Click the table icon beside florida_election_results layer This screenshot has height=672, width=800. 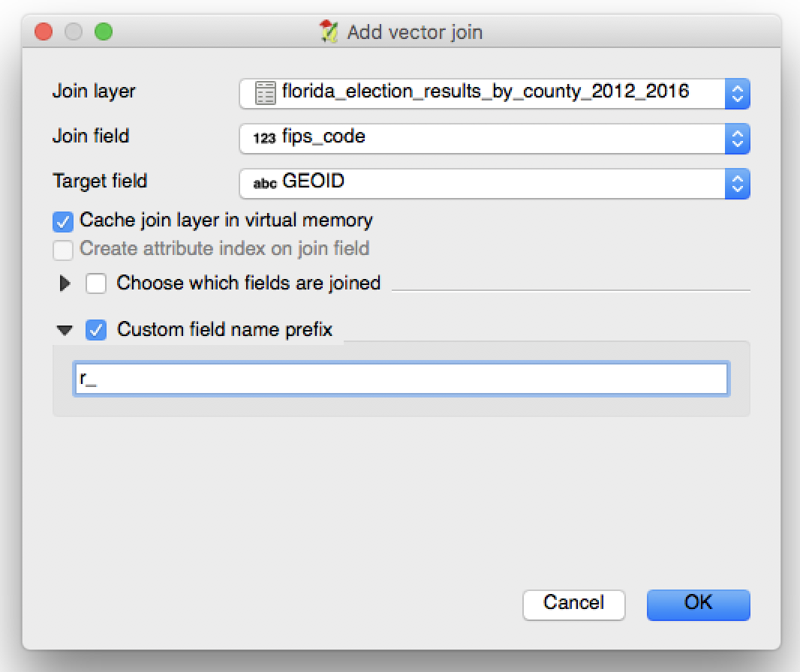[x=266, y=93]
